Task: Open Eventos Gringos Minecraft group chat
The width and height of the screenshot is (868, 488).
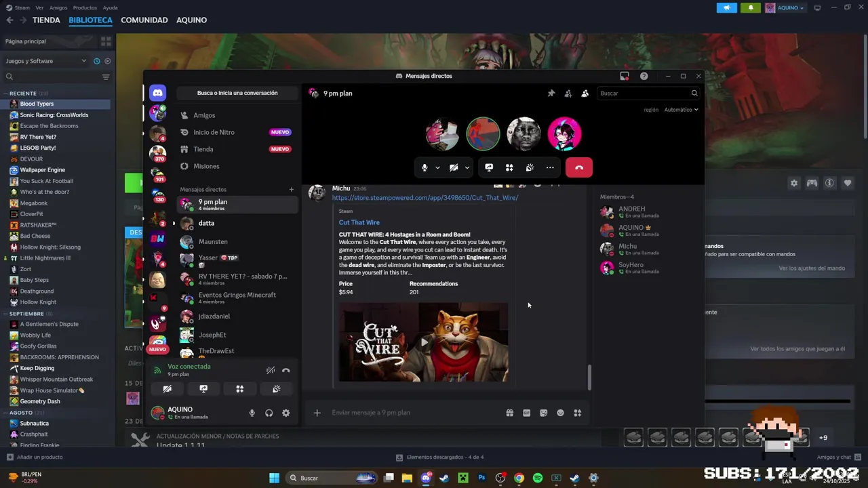Action: coord(237,298)
